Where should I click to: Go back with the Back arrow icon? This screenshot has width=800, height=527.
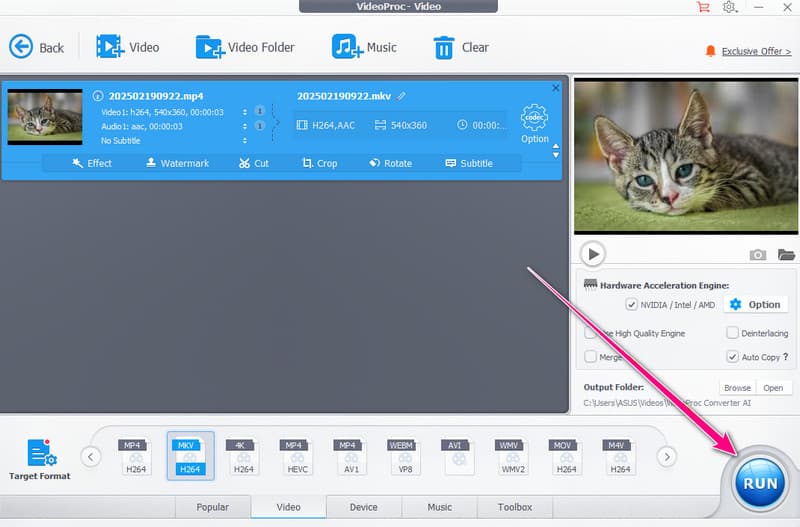click(x=21, y=47)
